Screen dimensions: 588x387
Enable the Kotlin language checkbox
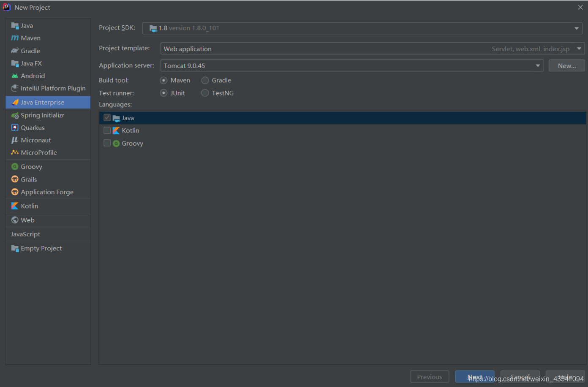point(107,130)
